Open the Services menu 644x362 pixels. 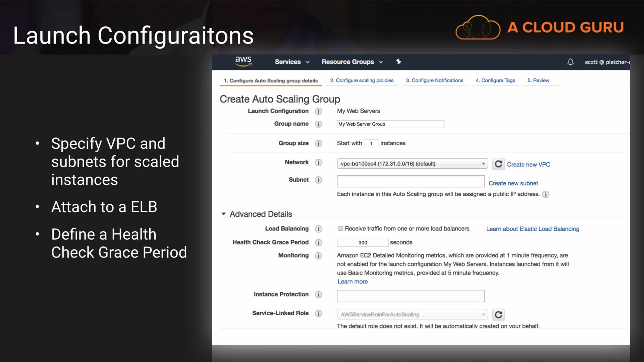292,62
